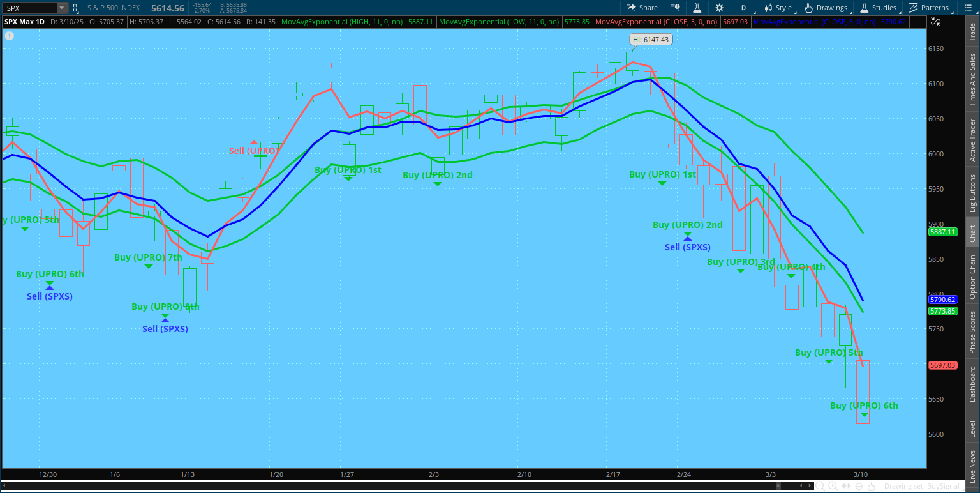Click the crossed arrows icon below the list menu
This screenshot has width=980, height=493.
936,21
